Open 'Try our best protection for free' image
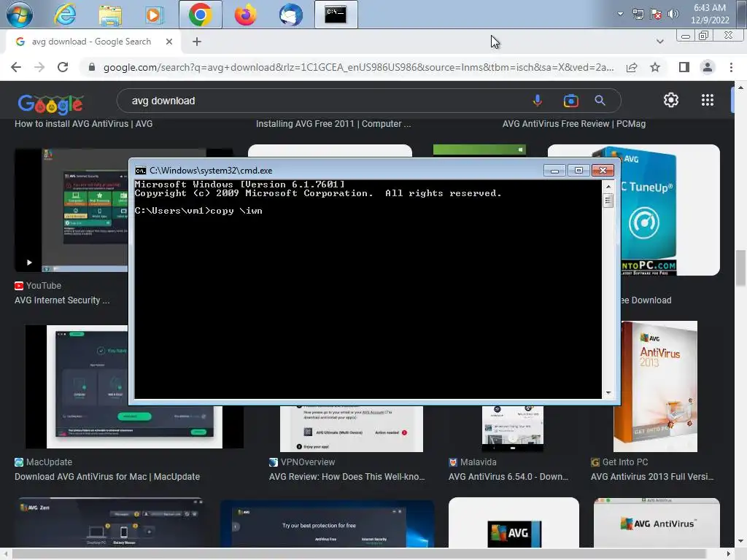Image resolution: width=747 pixels, height=560 pixels. point(328,524)
